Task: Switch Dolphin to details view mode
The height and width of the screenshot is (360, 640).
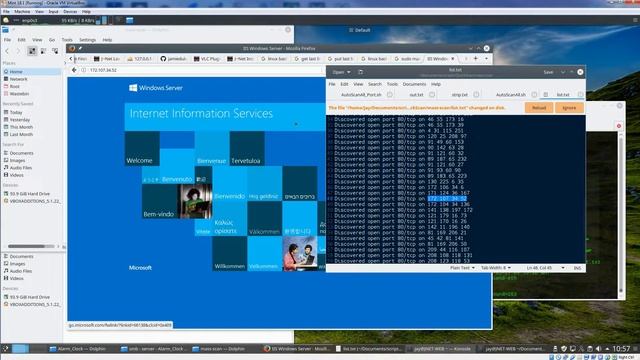Action: click(x=55, y=51)
